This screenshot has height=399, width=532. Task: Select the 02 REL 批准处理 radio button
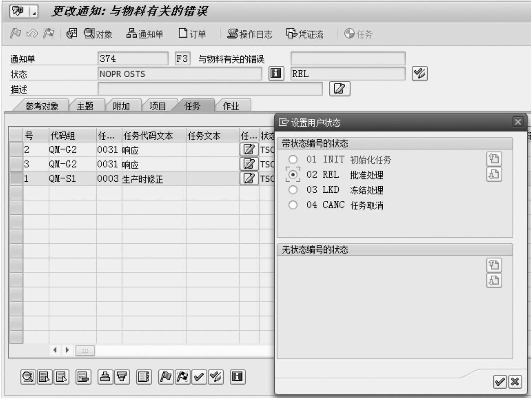293,175
